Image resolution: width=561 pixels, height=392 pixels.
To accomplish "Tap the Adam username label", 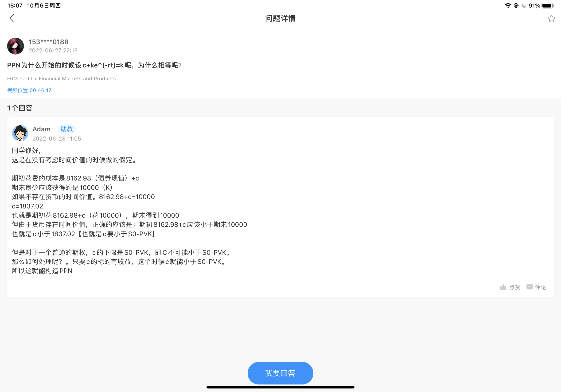I will [42, 129].
